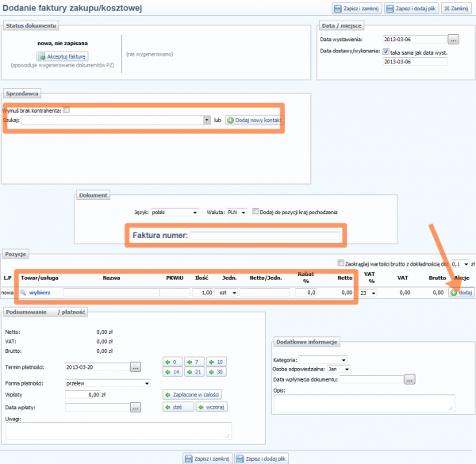
Task: Click 'Dodaj nowy kontakt' green plus button
Action: [253, 120]
